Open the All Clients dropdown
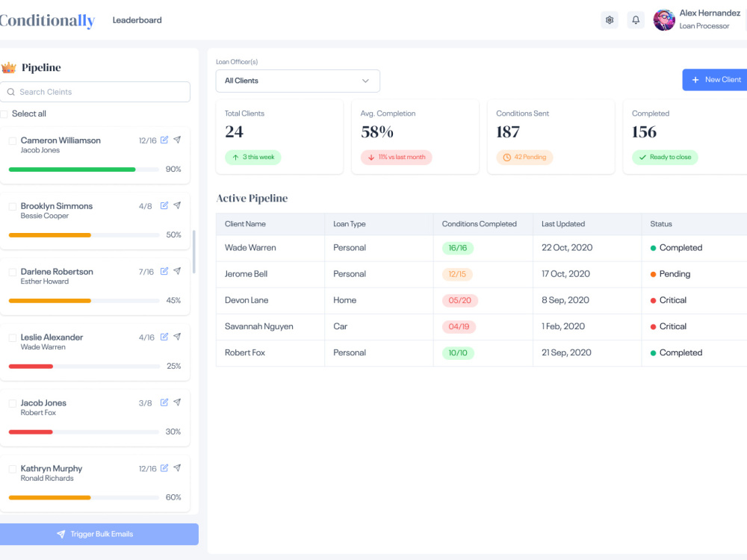 pyautogui.click(x=298, y=81)
